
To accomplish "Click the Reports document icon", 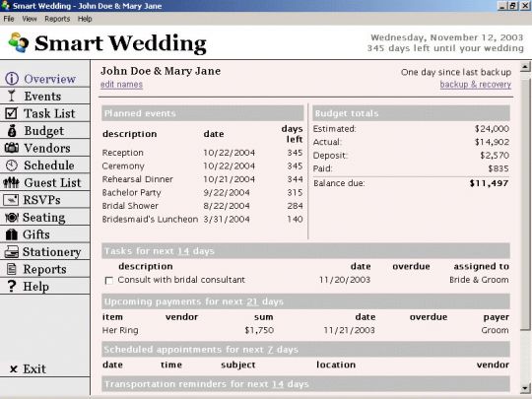I will 12,269.
